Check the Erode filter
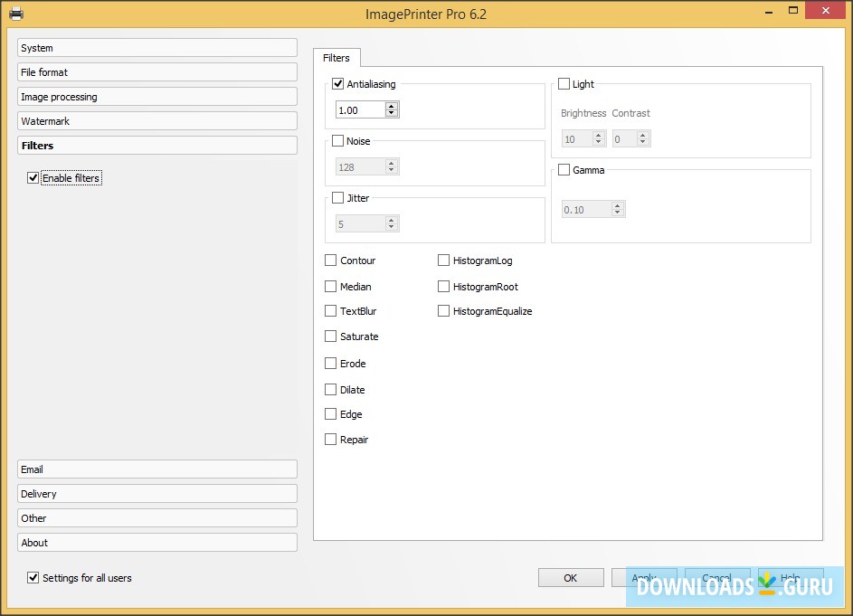853x616 pixels. click(x=330, y=363)
